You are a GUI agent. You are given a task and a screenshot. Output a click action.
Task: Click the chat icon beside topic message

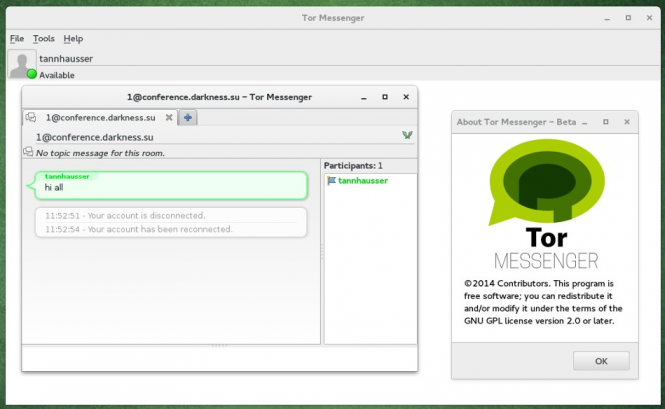[28, 153]
